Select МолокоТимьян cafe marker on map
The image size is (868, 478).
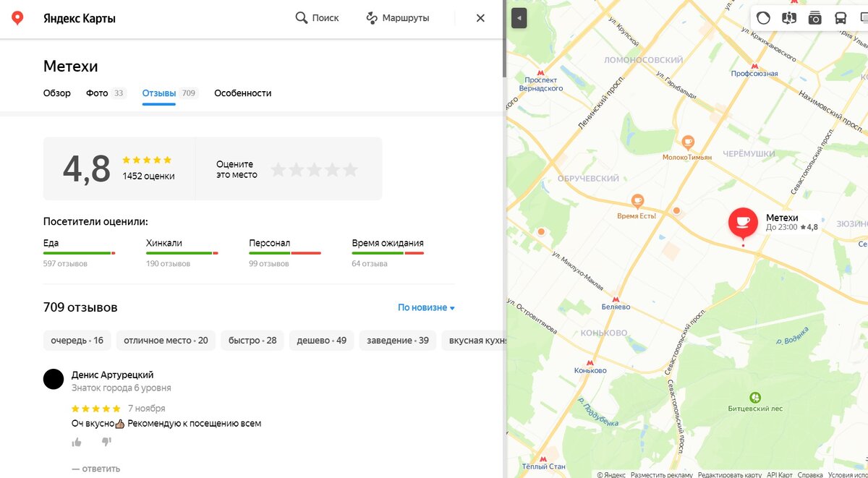(x=688, y=142)
